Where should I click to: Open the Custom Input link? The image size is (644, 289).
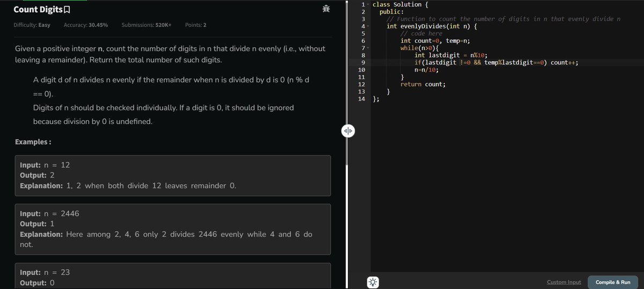[564, 282]
